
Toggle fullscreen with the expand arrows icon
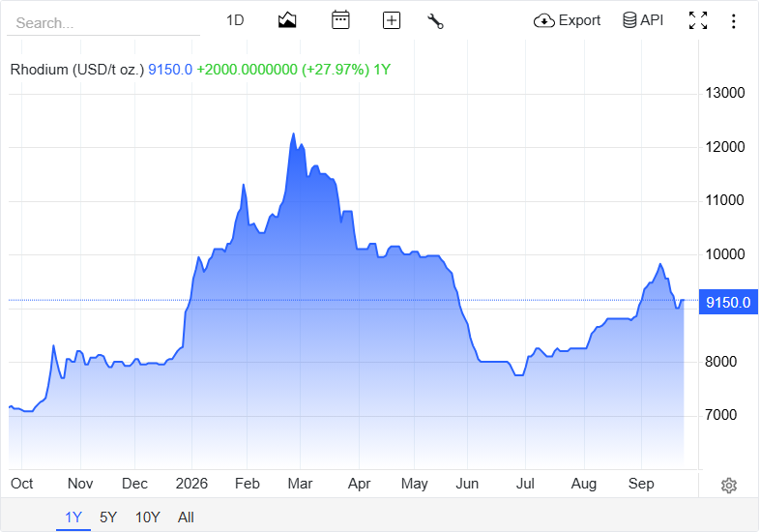(x=698, y=20)
